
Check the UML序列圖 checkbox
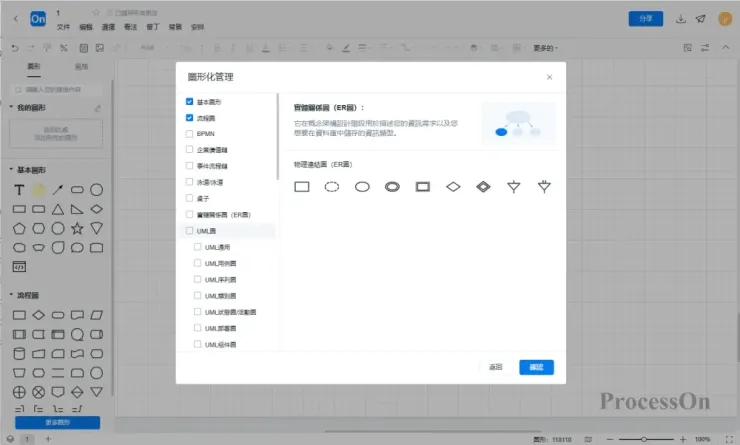click(198, 279)
